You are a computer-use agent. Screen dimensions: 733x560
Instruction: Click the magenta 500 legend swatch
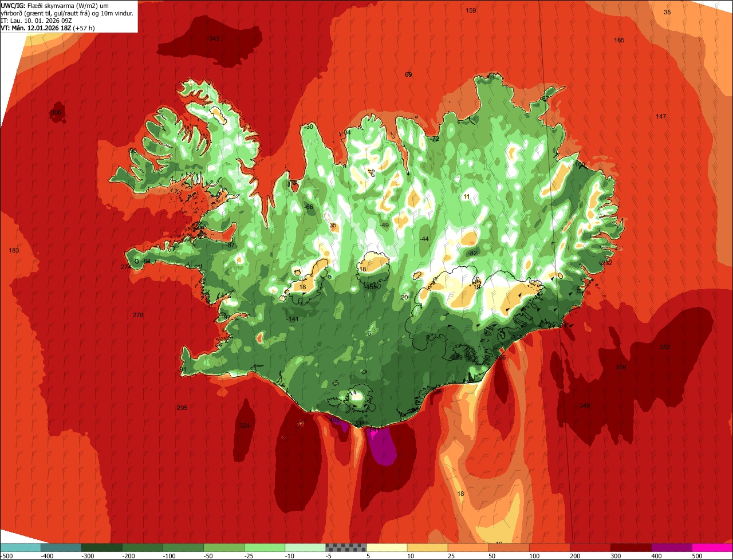point(712,547)
